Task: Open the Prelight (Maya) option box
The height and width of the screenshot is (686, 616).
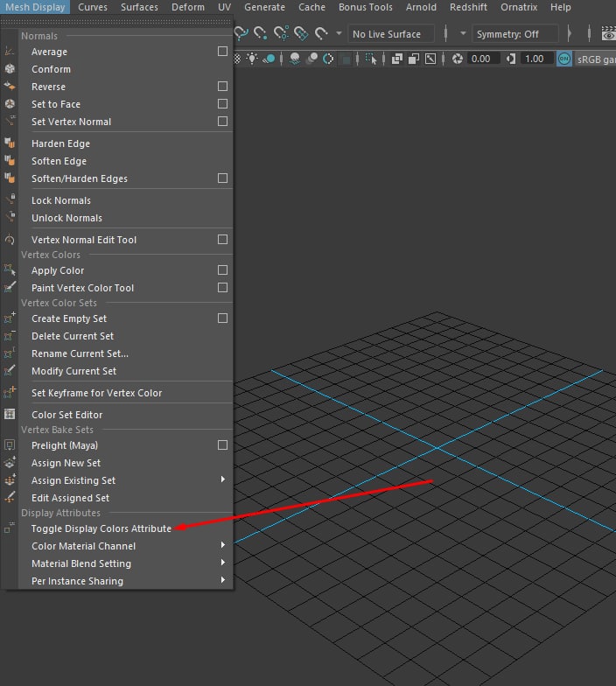Action: pyautogui.click(x=222, y=444)
